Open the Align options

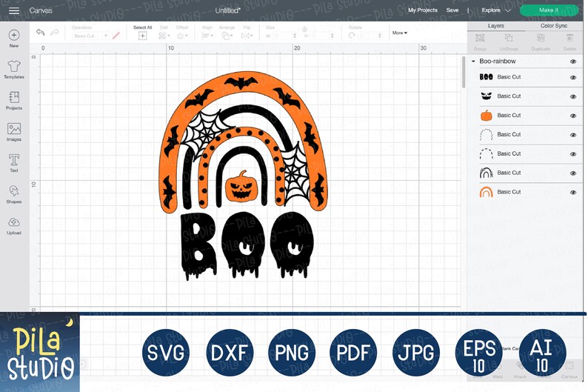click(x=207, y=36)
